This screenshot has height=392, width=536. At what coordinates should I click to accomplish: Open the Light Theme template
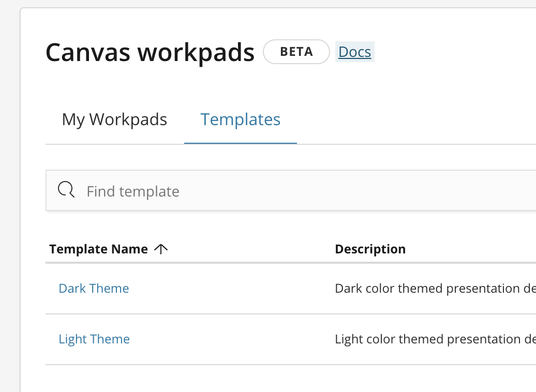[x=94, y=339]
